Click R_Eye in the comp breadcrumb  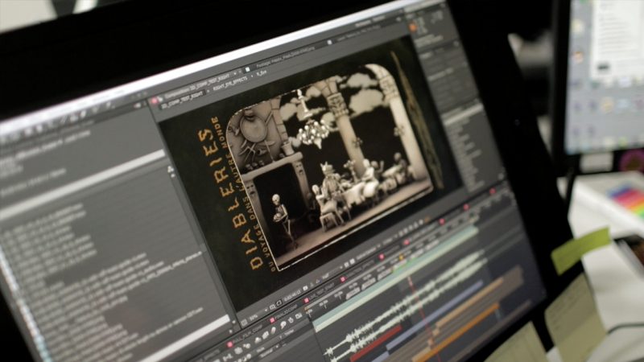pos(262,73)
